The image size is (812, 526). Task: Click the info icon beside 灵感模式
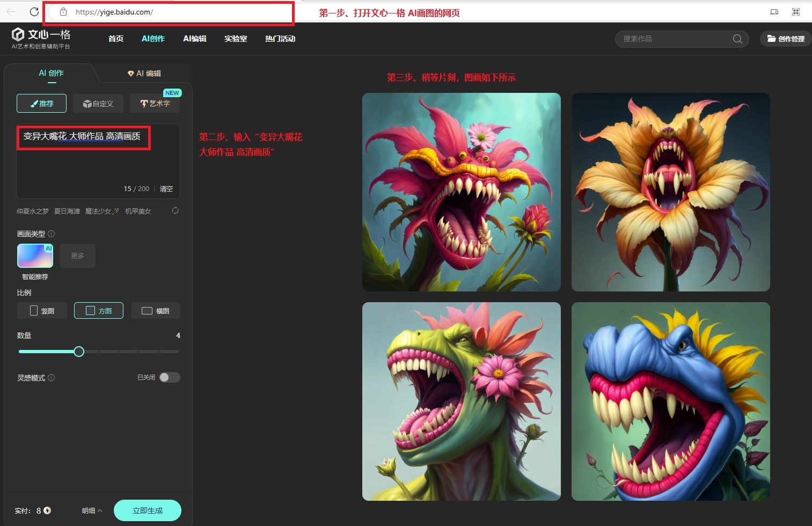[x=52, y=378]
